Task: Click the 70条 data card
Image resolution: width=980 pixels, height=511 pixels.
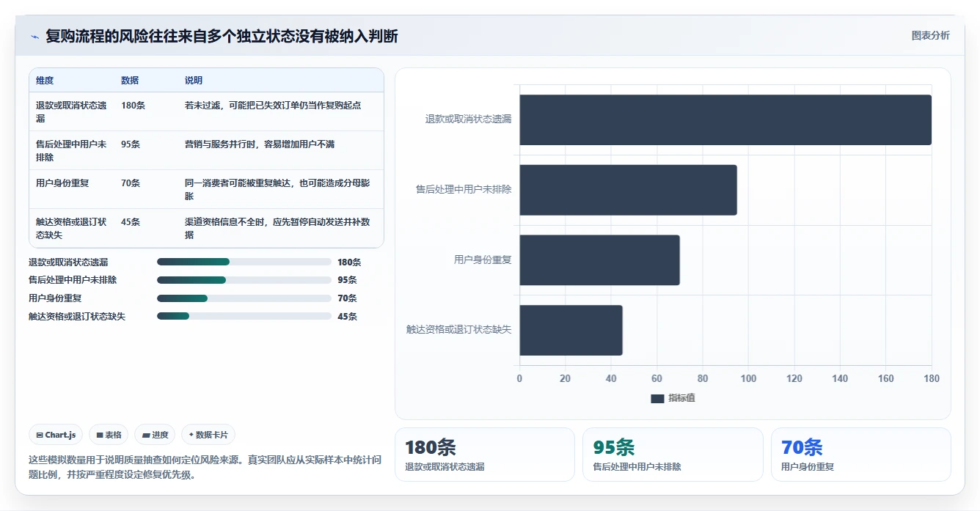Action: [x=861, y=455]
